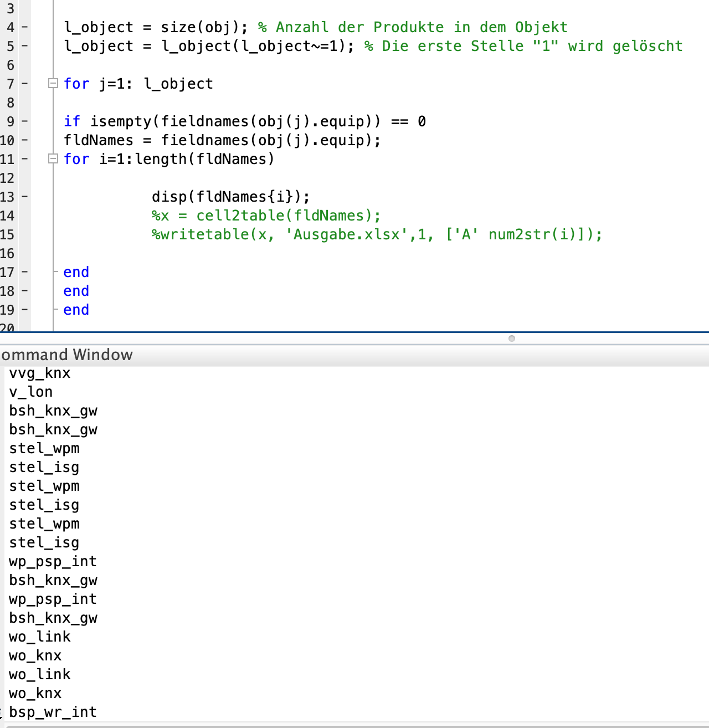Toggle breakpoint at line 19 end
Viewport: 709px width, 728px height.
tap(24, 310)
